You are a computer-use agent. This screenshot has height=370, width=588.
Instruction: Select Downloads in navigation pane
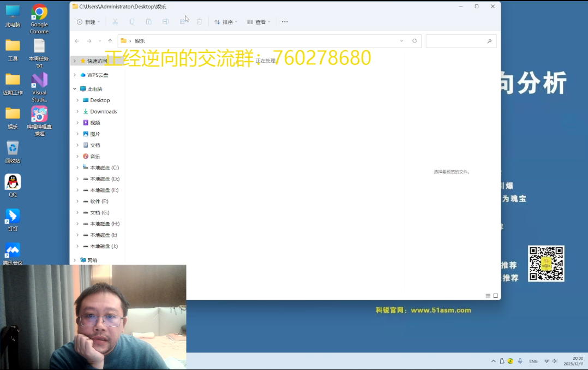click(103, 111)
